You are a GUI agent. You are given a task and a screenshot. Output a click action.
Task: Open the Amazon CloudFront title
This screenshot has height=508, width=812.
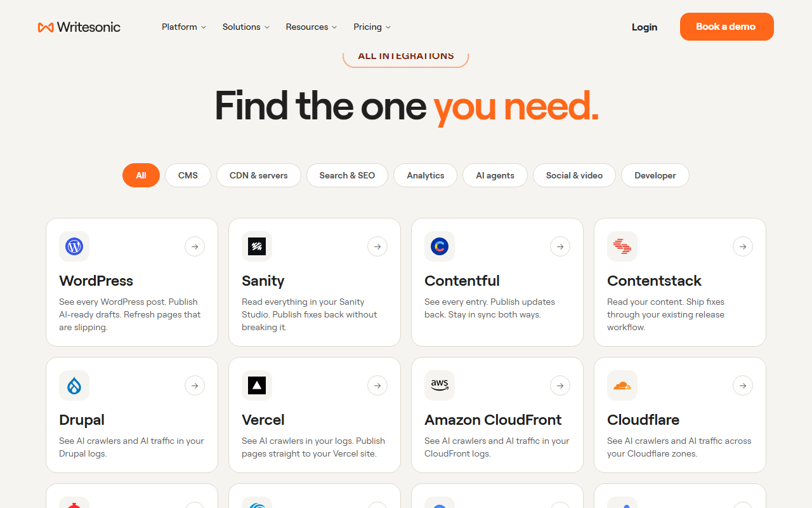click(493, 420)
